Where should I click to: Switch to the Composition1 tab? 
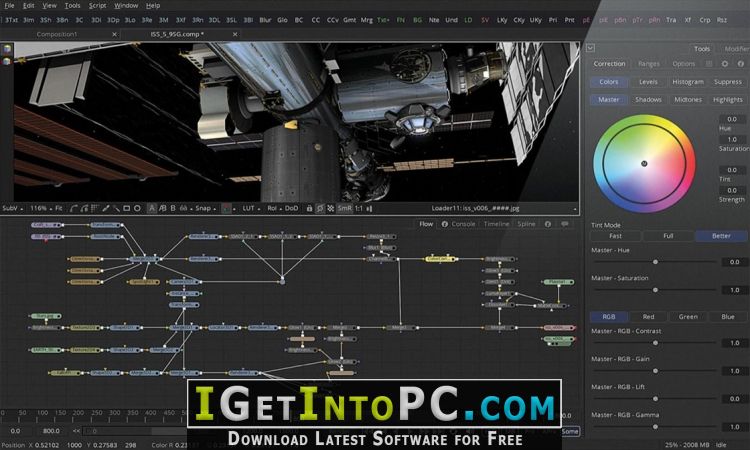pos(57,34)
